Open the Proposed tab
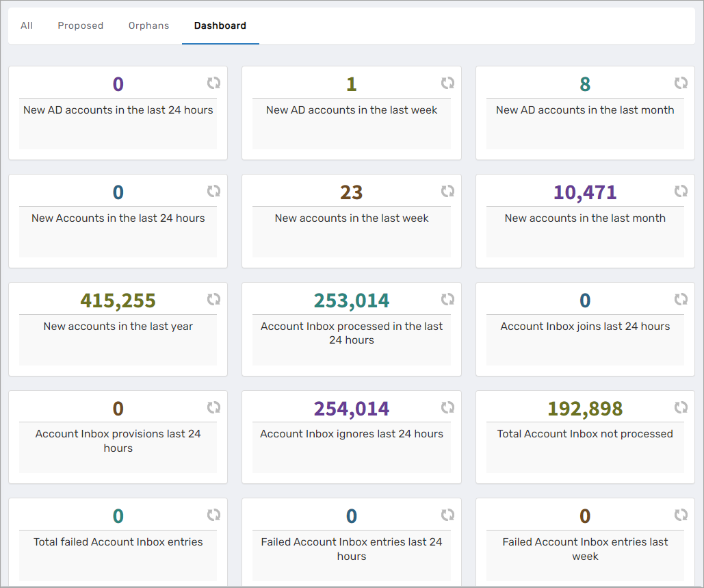704x588 pixels. pos(80,25)
